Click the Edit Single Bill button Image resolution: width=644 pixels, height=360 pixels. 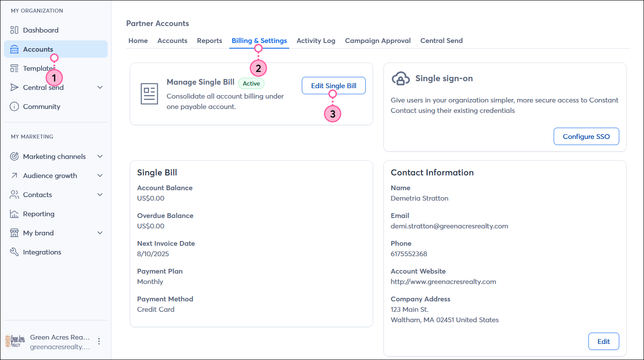(x=334, y=86)
